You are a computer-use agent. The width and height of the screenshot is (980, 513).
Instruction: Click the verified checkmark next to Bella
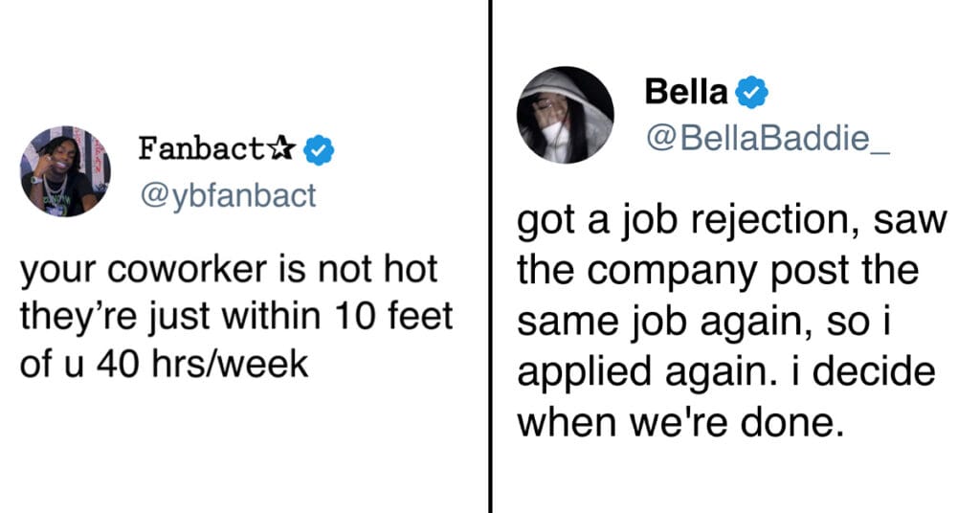coord(753,93)
